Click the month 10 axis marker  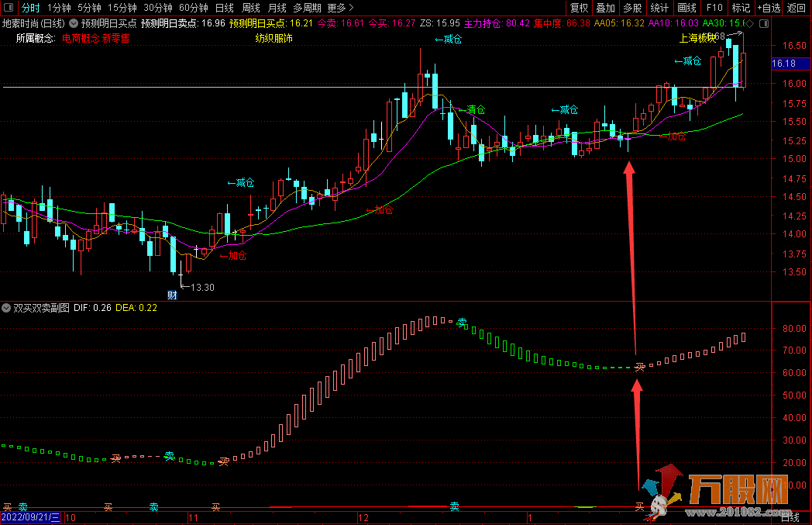70,518
